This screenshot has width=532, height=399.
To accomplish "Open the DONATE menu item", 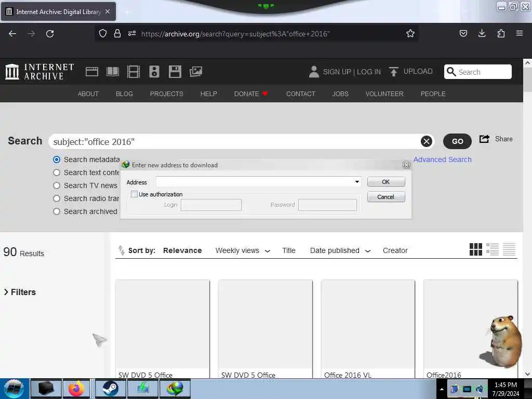I will coord(250,94).
